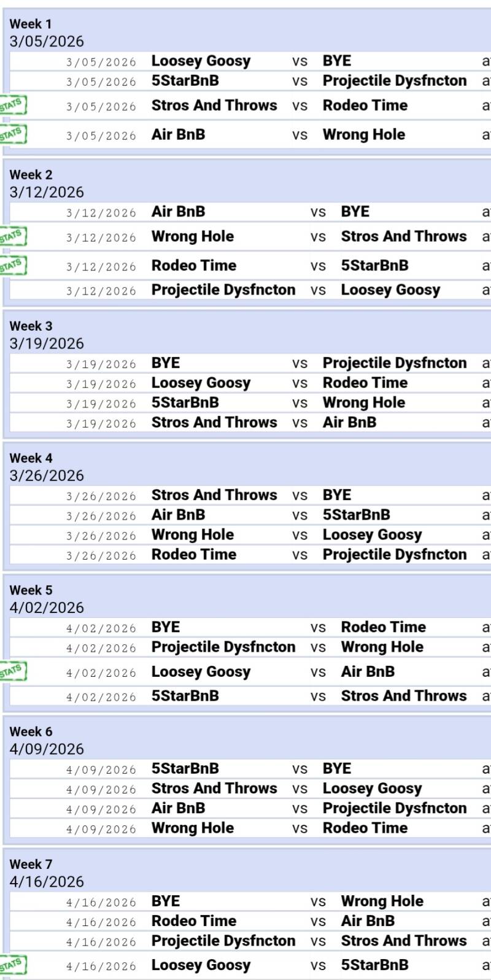Click Wrong Hole in Week 3 schedule
This screenshot has height=980, width=491.
(x=363, y=403)
